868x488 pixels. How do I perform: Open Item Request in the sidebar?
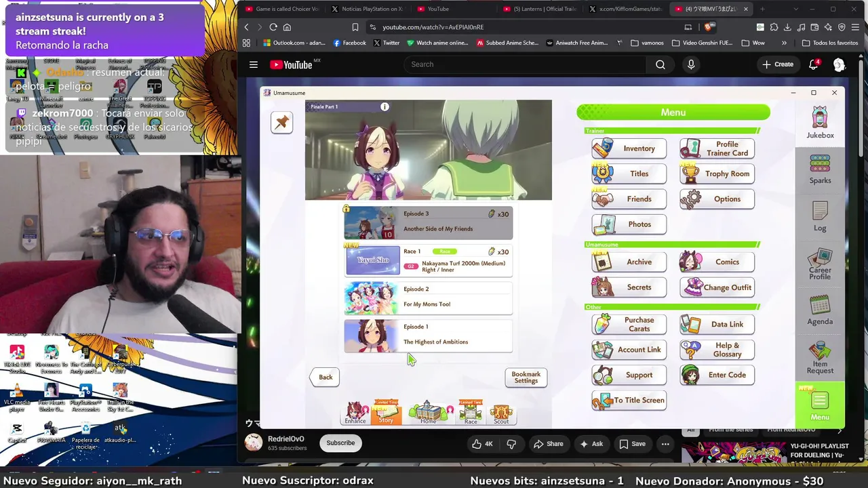tap(820, 357)
